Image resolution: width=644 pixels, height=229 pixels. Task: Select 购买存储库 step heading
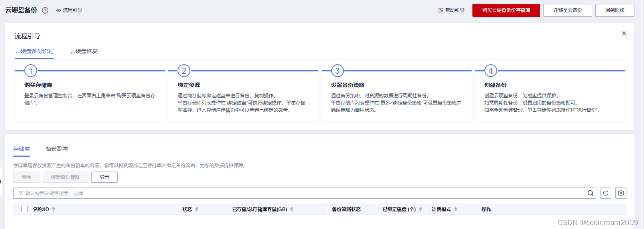(38, 85)
